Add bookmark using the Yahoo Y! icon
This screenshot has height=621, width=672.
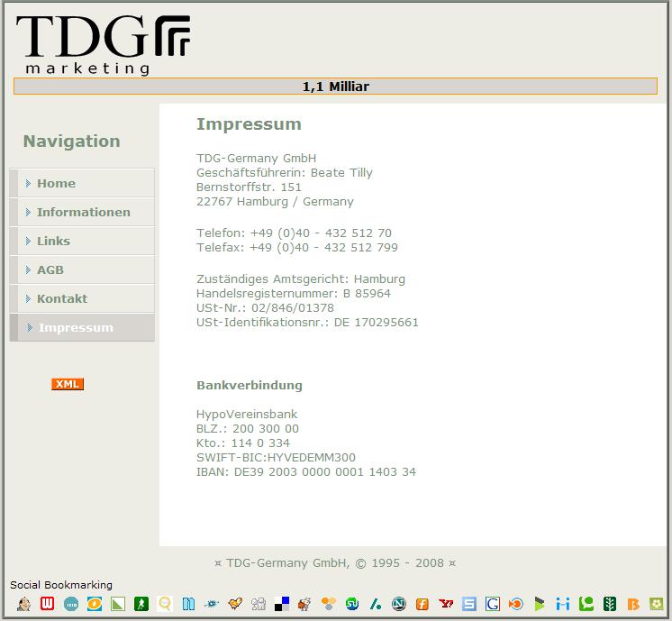coord(446,604)
